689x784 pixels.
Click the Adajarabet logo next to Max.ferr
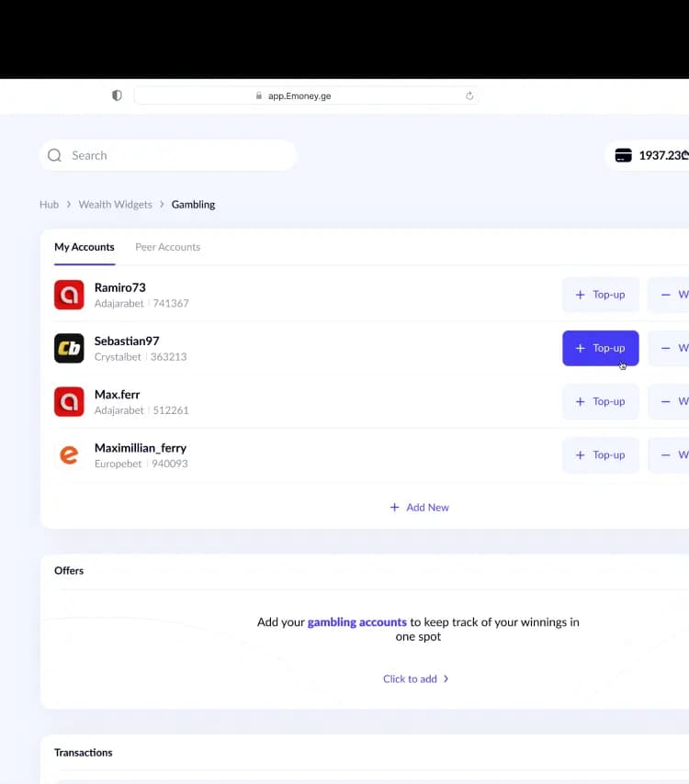(x=69, y=402)
